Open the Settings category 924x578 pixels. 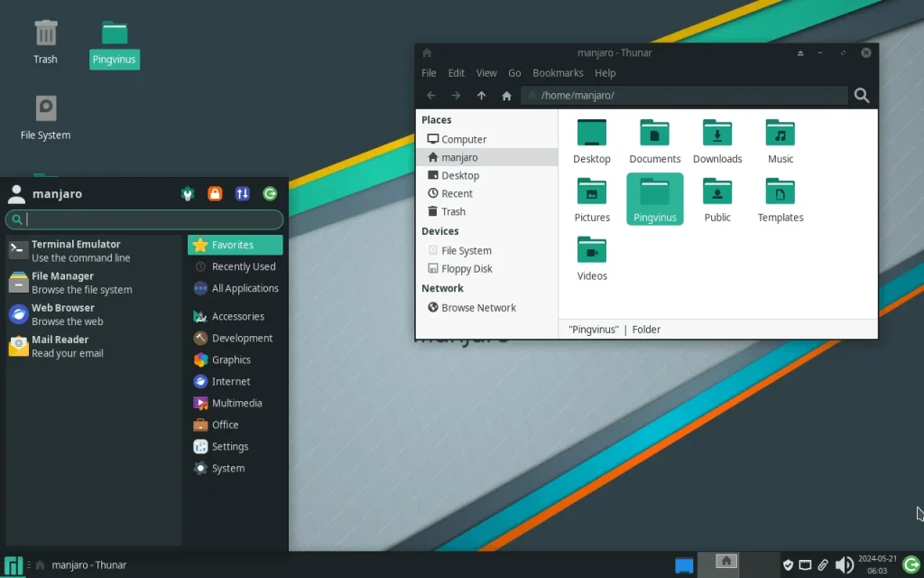pyautogui.click(x=236, y=446)
